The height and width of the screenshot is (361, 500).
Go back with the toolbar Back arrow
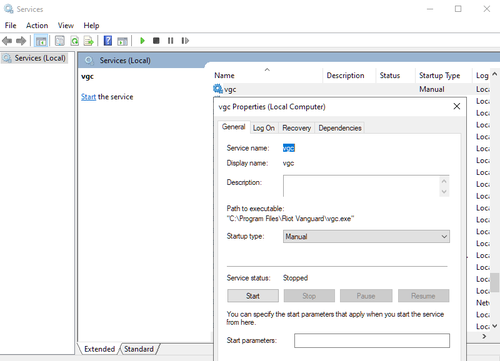click(x=7, y=41)
